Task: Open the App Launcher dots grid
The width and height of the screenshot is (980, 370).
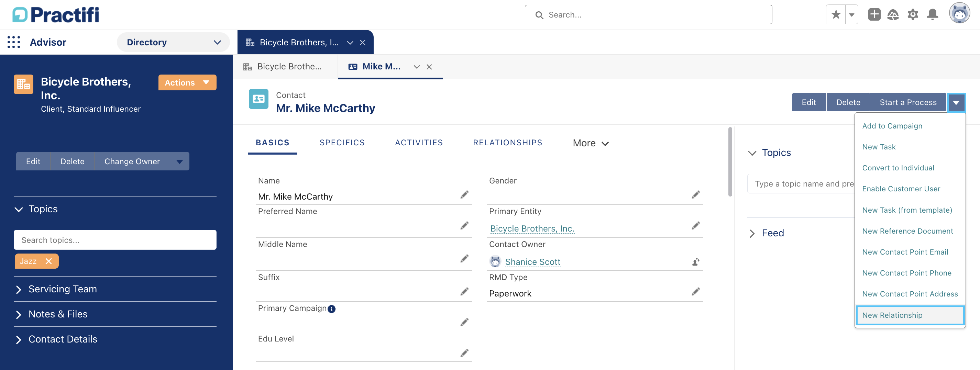Action: coord(14,42)
